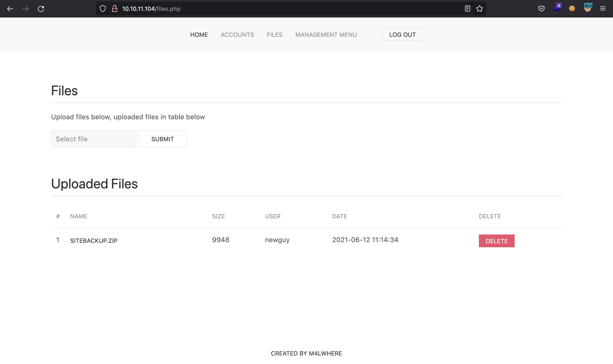Open the FILES nav item
Viewport: 613px width, 364px height.
(274, 35)
